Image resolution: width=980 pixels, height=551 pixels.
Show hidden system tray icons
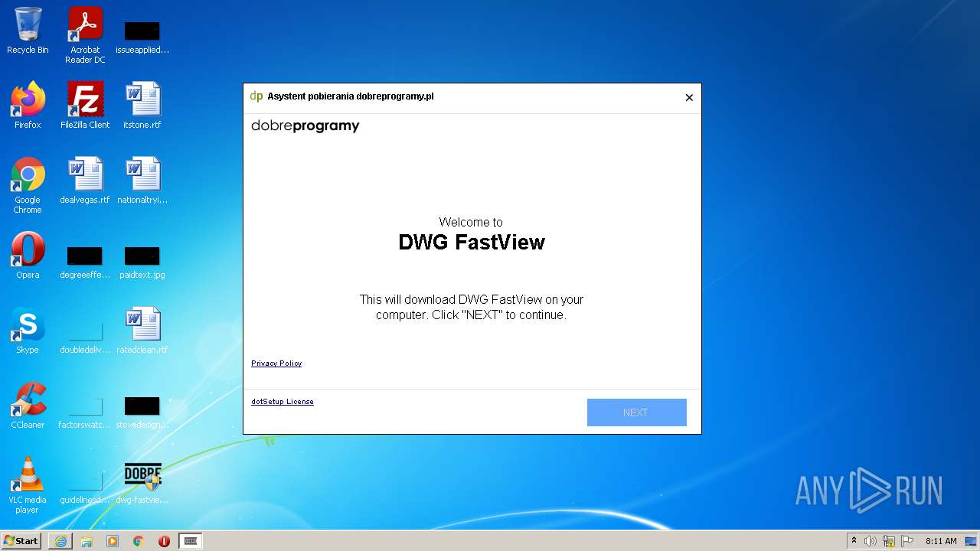pos(854,541)
